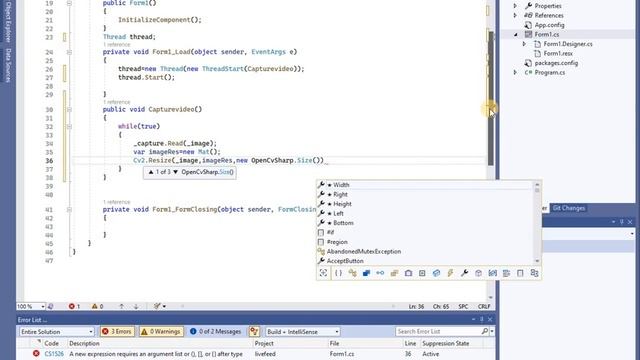Select Form1.cs in Solution Explorer

click(x=547, y=34)
